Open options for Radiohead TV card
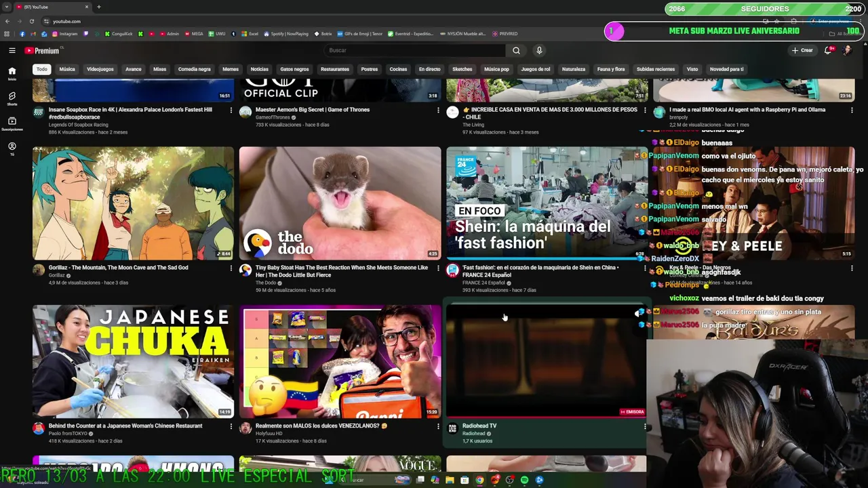The image size is (868, 488). pos(645,426)
